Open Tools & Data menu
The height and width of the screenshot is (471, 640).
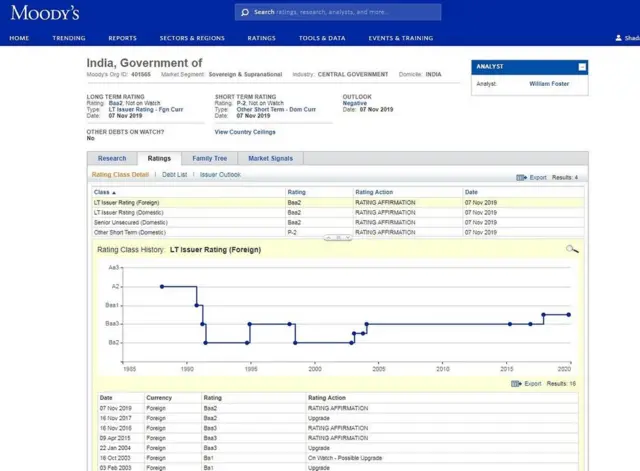click(322, 38)
